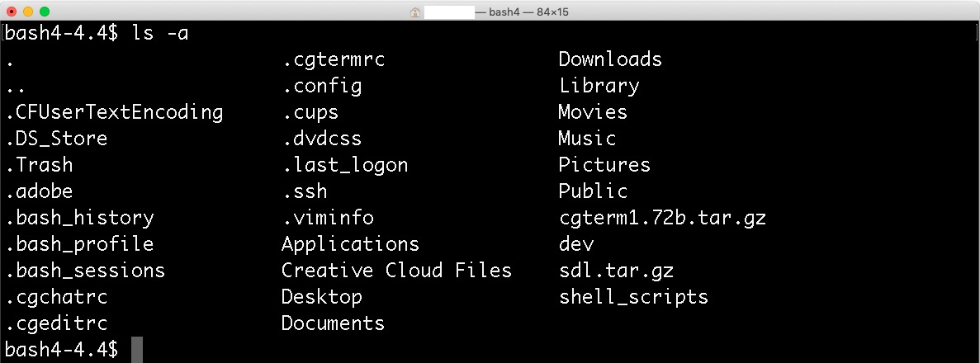Click the shell_scripts directory name
The height and width of the screenshot is (363, 980).
[x=634, y=297]
